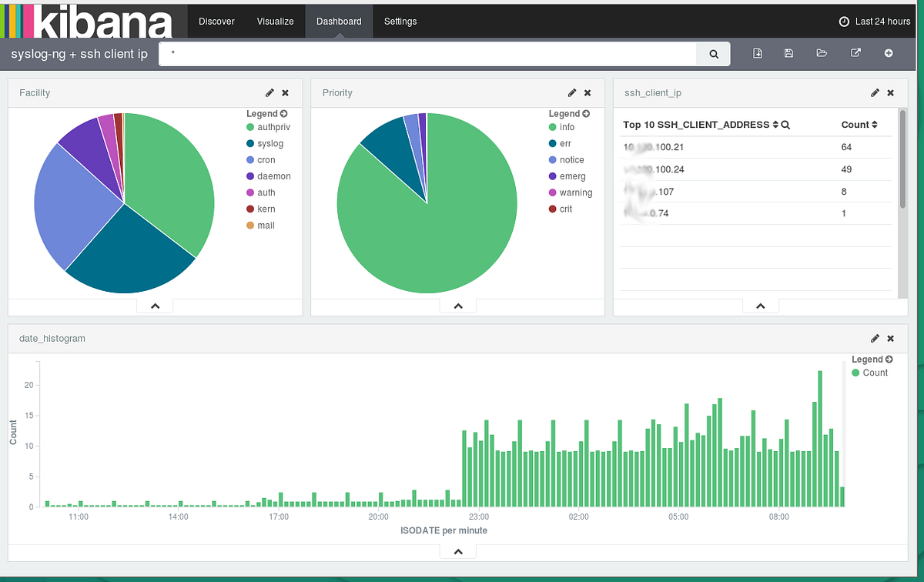Open a saved dashboard
This screenshot has height=582, width=924.
[822, 53]
